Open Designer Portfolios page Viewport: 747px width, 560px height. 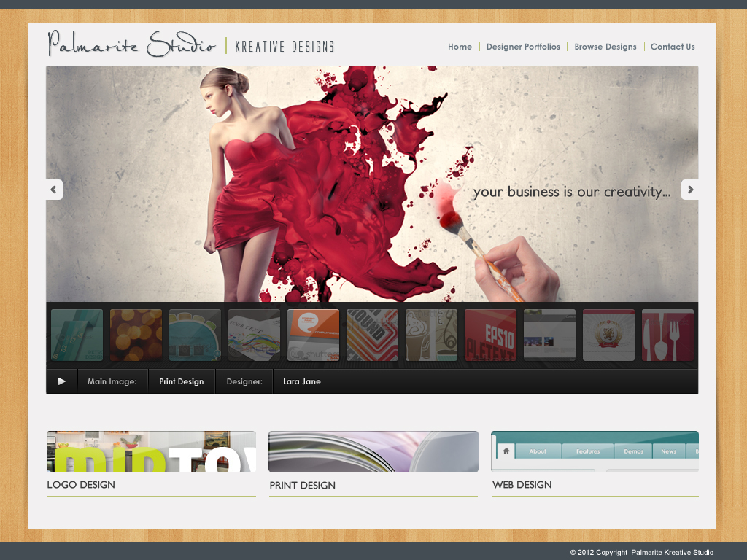[523, 47]
